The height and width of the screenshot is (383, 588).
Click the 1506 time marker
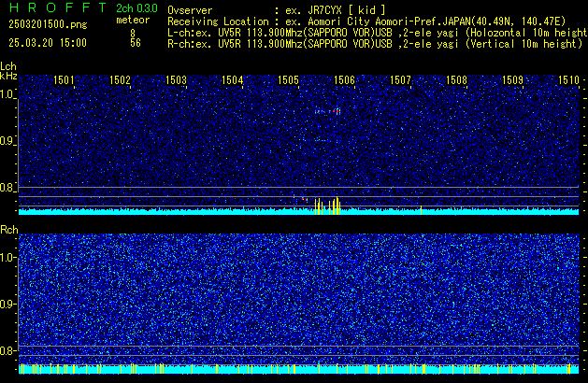click(x=344, y=80)
